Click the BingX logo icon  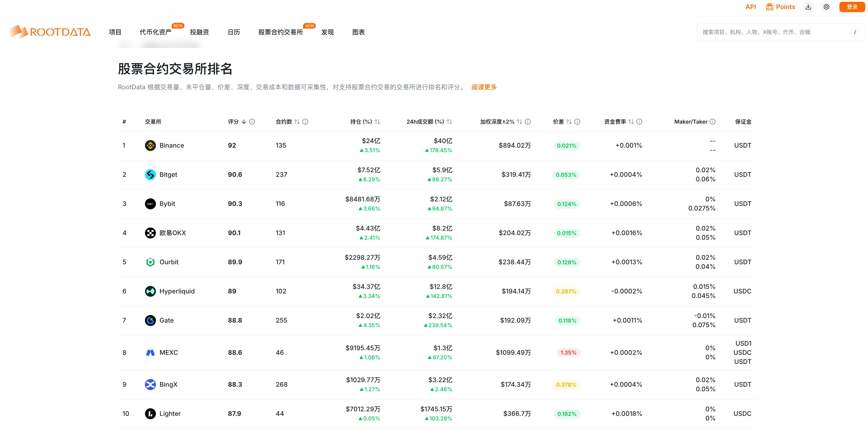click(150, 384)
